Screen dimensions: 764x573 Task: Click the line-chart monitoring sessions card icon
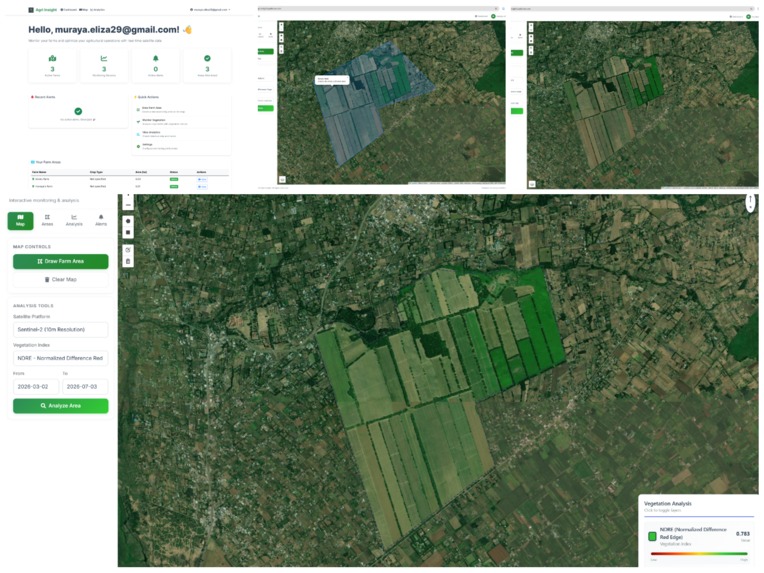click(x=104, y=58)
